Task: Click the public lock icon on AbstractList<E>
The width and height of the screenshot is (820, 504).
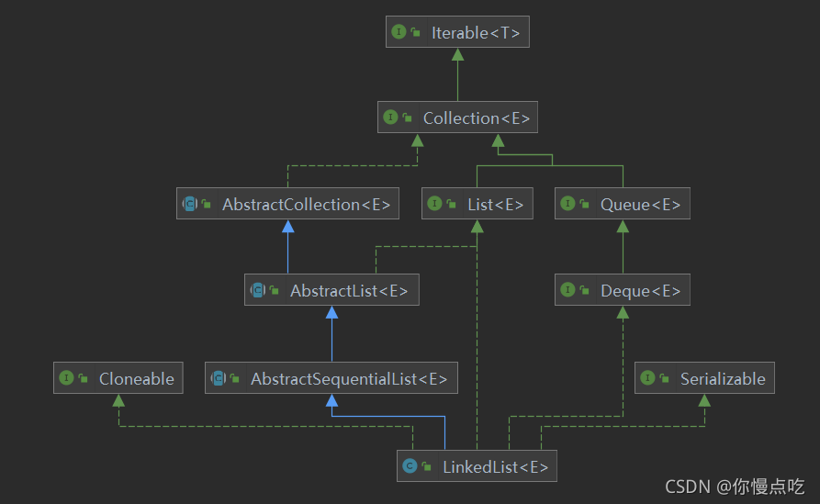Action: coord(275,290)
